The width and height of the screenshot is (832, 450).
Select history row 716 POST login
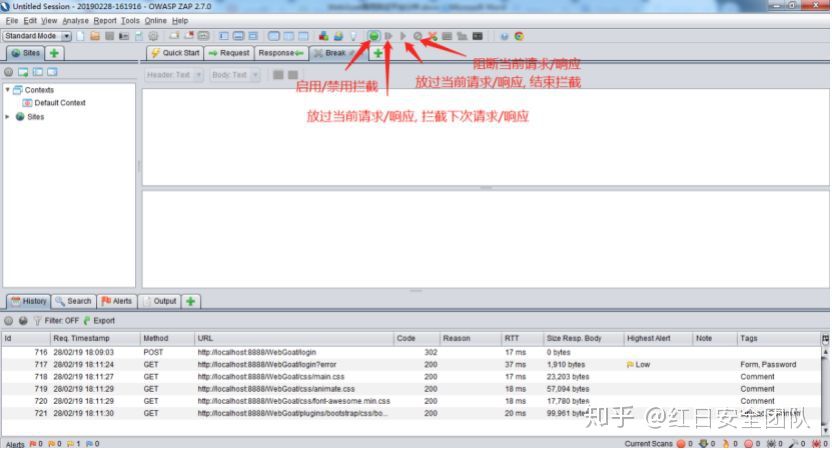tap(411, 352)
